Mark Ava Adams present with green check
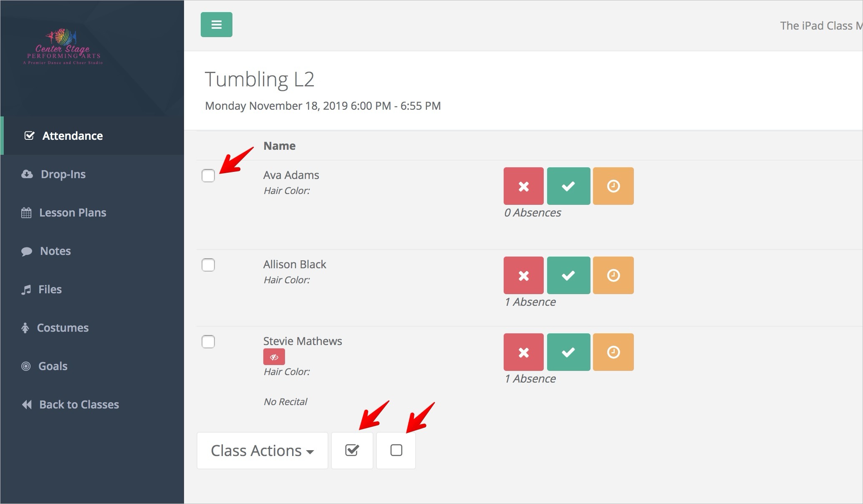The image size is (863, 504). tap(568, 186)
